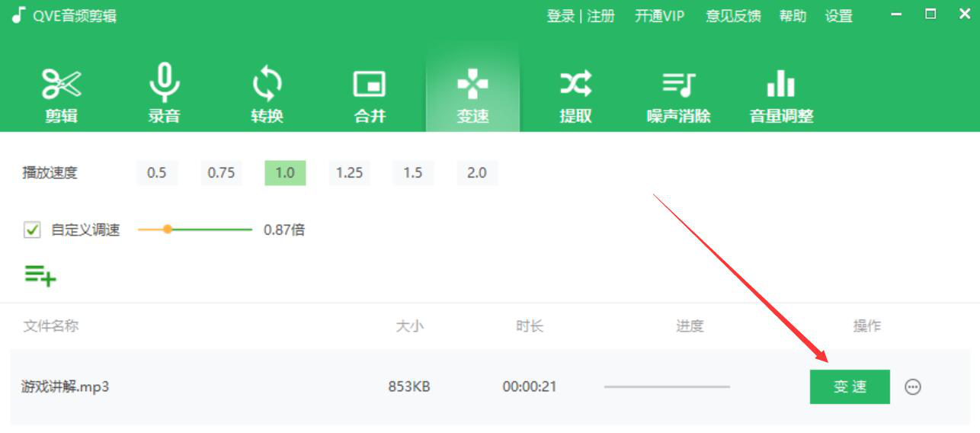The image size is (980, 433).
Task: Maximize the QVE window
Action: point(930,14)
